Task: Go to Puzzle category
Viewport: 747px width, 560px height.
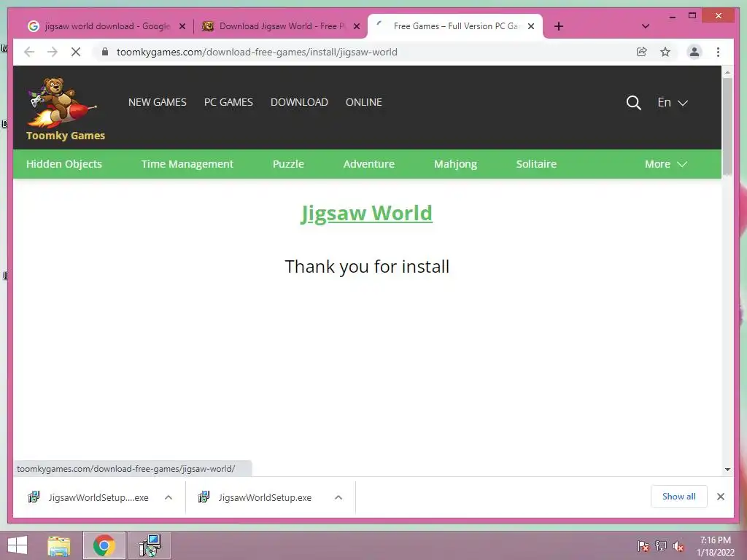Action: click(x=288, y=164)
